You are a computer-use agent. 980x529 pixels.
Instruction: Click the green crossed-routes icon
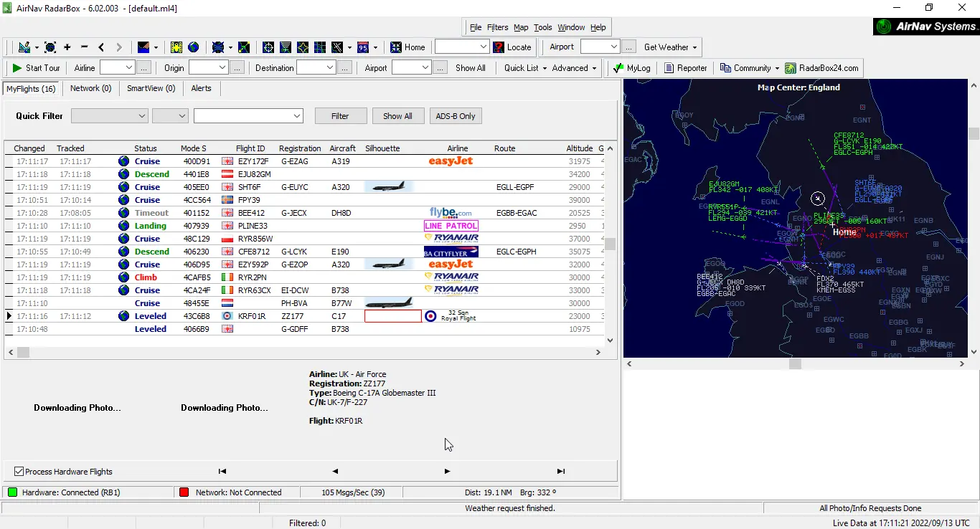245,47
